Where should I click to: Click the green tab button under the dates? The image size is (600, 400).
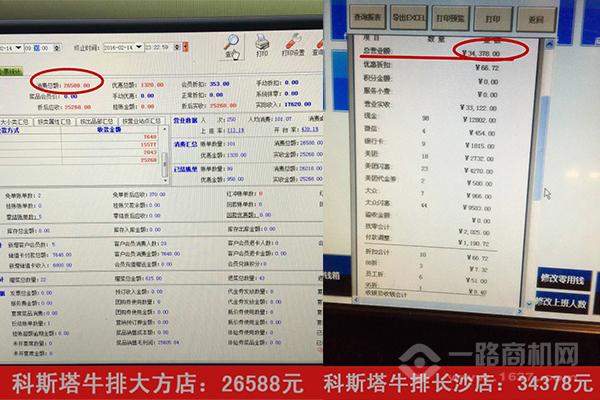pyautogui.click(x=11, y=72)
